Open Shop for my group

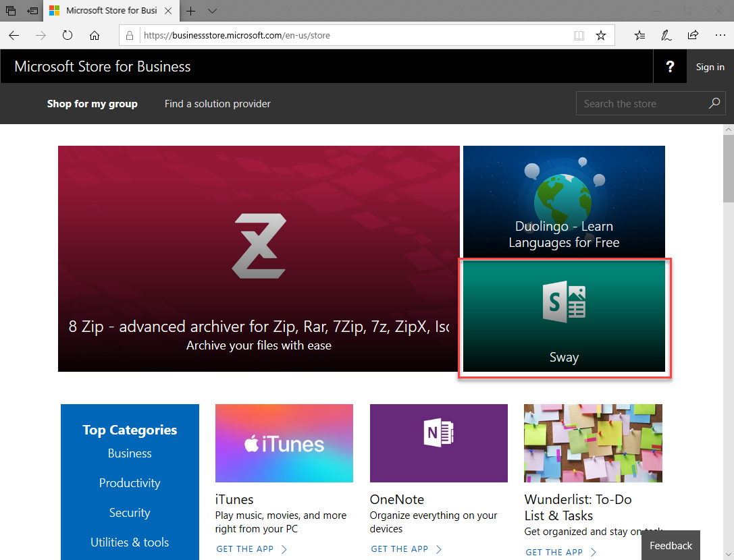point(93,104)
